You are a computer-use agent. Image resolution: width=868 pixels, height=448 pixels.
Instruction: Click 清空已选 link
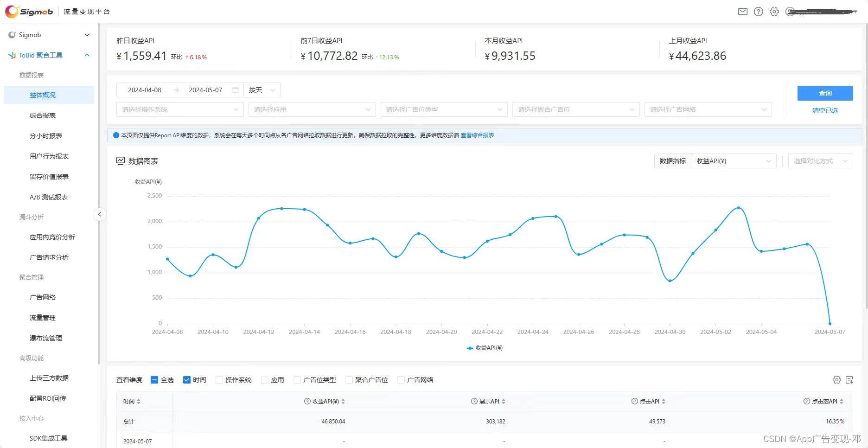coord(825,110)
